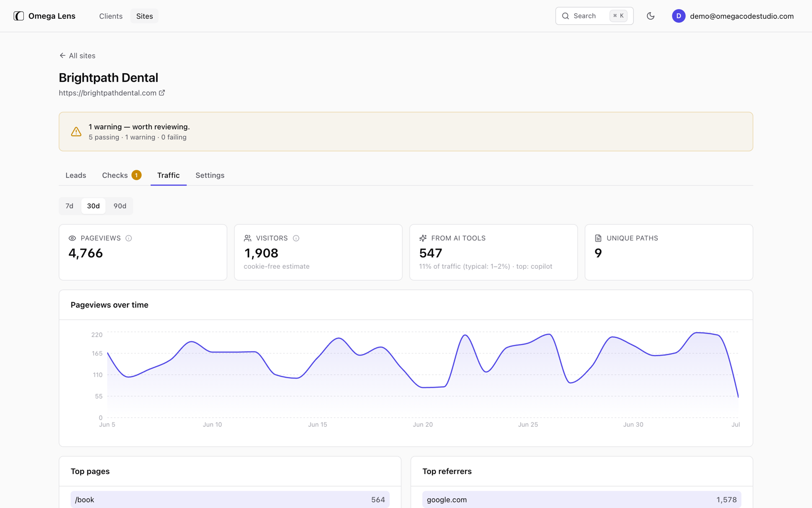The width and height of the screenshot is (812, 508).
Task: Click the Jun 20 axis label
Action: [x=423, y=425]
